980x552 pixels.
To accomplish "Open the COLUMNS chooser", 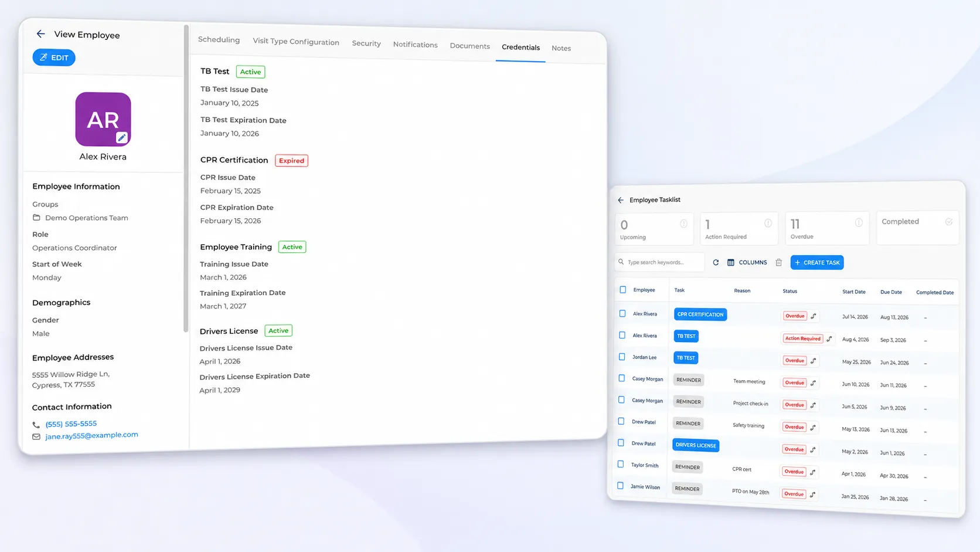I will click(747, 262).
